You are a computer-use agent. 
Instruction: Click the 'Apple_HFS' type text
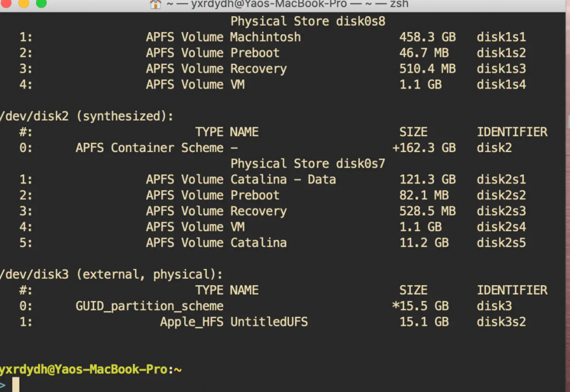(x=191, y=322)
